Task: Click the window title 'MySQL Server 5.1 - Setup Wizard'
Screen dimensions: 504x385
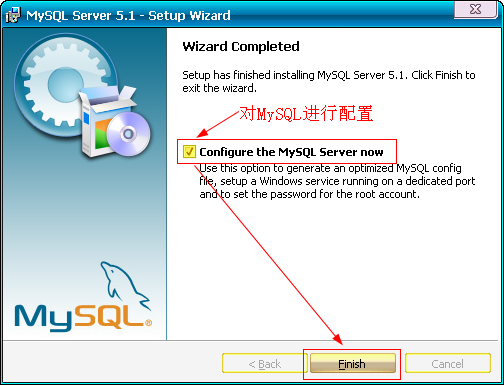Action: click(128, 16)
